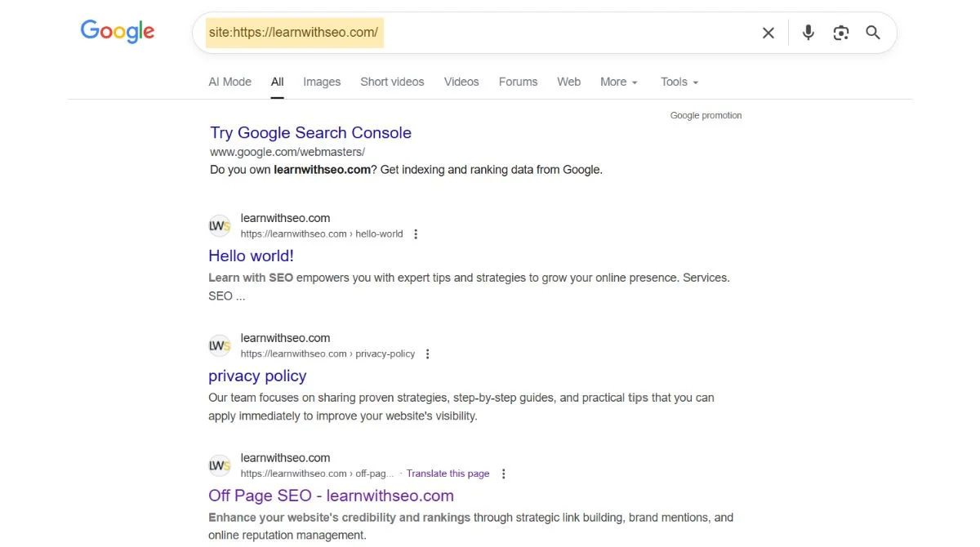Click site name above Off Page SEO title
This screenshot has width=980, height=547.
(285, 458)
